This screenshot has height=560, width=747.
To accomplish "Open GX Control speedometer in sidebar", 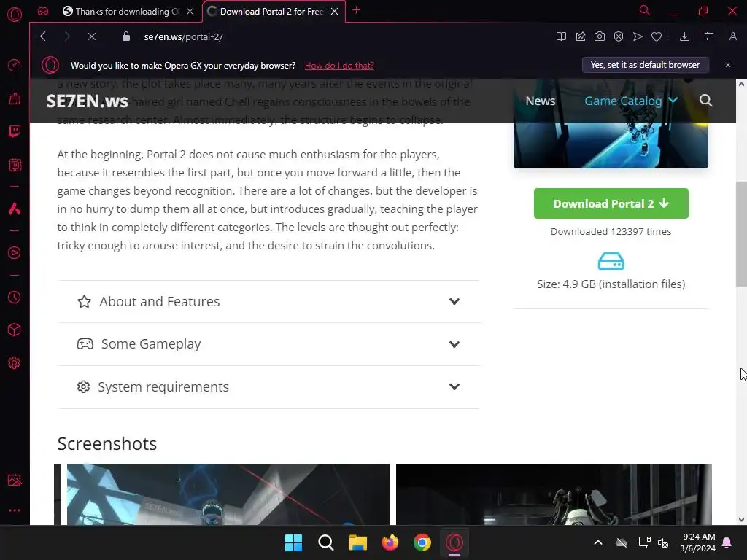I will (15, 65).
